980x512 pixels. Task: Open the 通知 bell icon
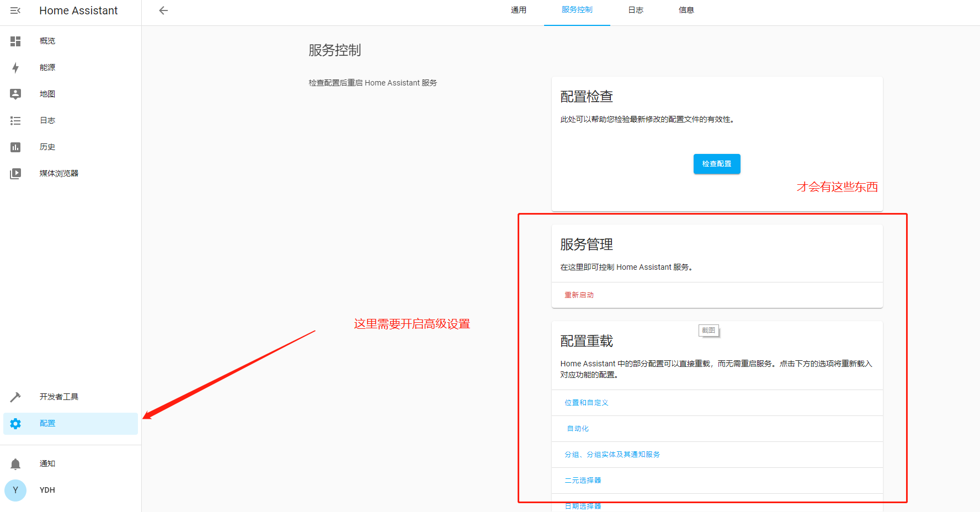(15, 464)
